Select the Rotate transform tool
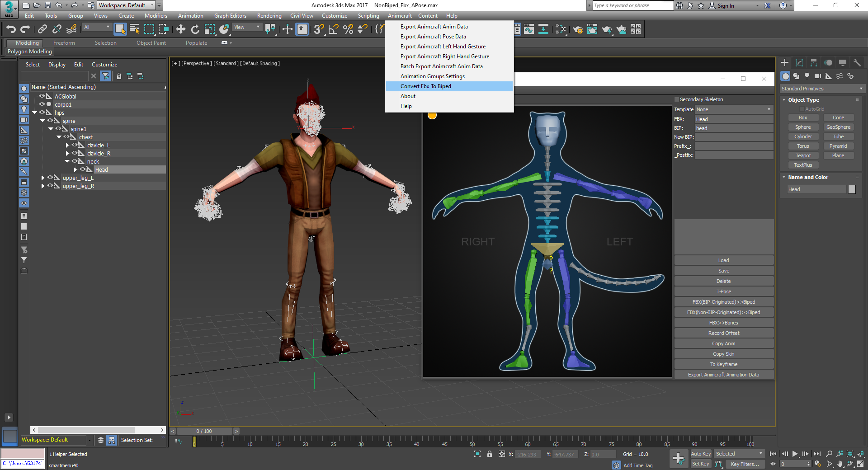The image size is (868, 470). click(x=195, y=29)
